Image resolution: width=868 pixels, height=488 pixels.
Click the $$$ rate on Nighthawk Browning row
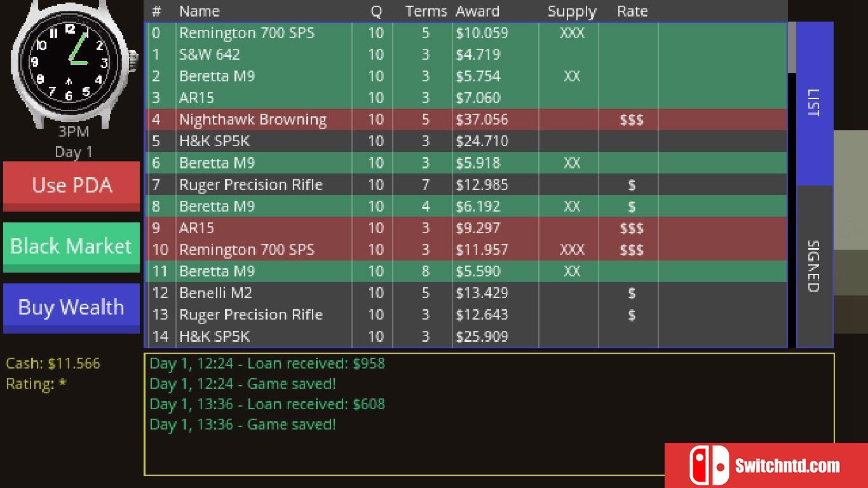632,119
